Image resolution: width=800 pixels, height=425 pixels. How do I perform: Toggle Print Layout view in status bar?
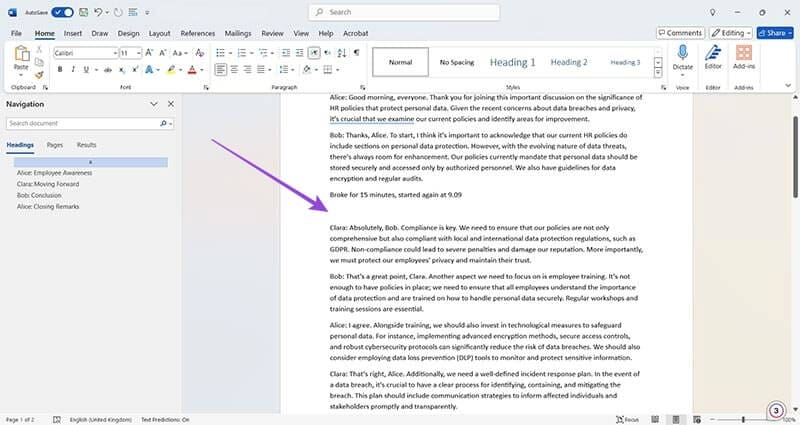676,419
